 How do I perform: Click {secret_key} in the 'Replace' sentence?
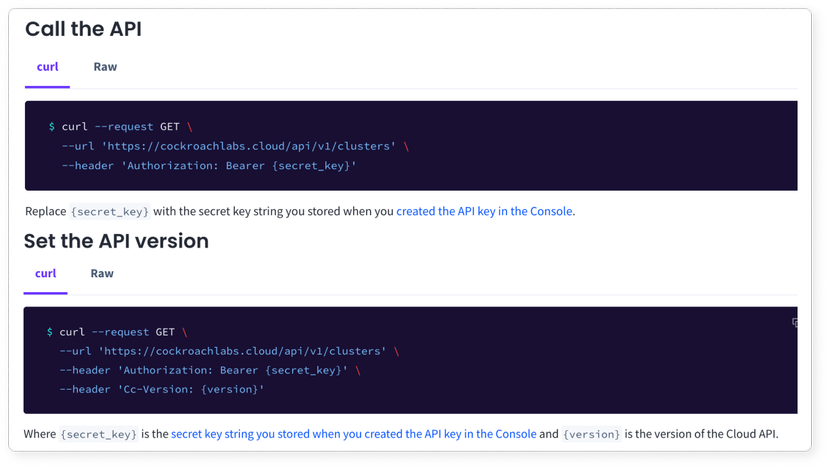tap(110, 212)
